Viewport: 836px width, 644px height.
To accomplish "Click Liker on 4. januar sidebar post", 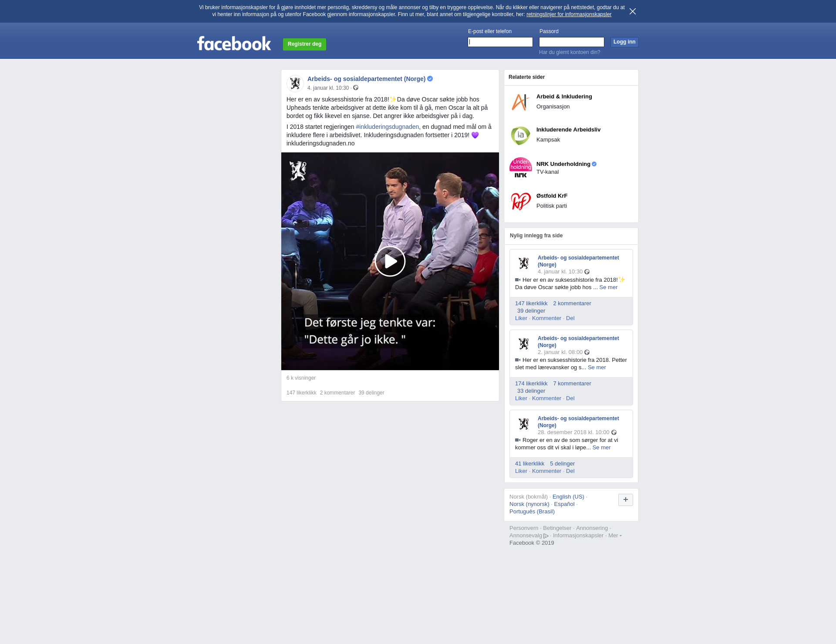I will [521, 318].
